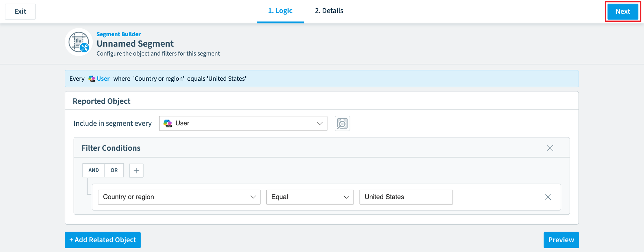The height and width of the screenshot is (252, 644).
Task: Click "equals 'United States'" summary text
Action: click(217, 79)
